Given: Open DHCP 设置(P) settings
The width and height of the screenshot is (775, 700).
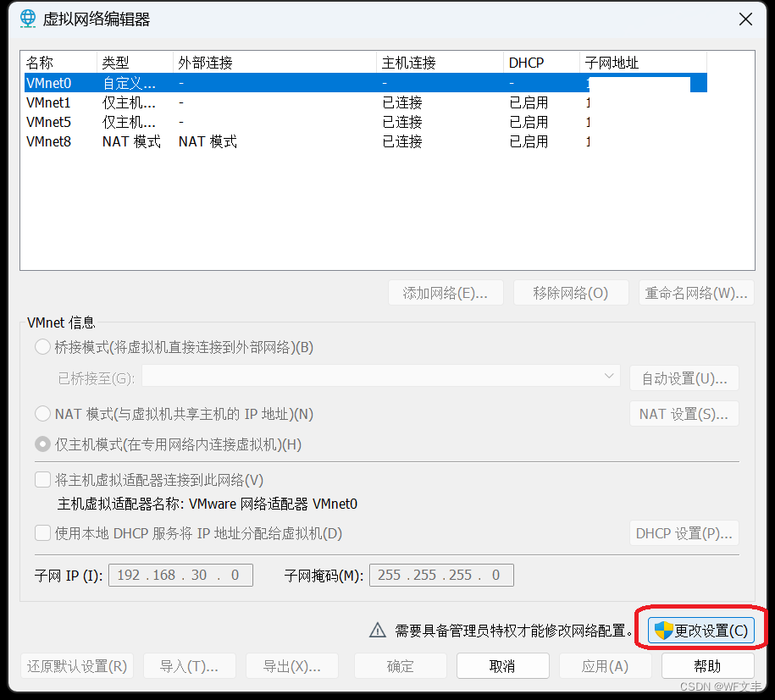Looking at the screenshot, I should point(684,533).
